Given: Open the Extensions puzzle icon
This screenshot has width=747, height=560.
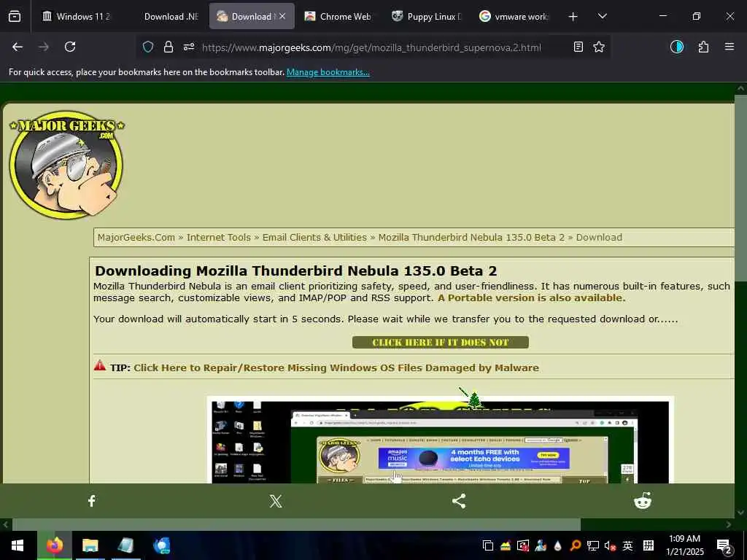Looking at the screenshot, I should tap(703, 47).
